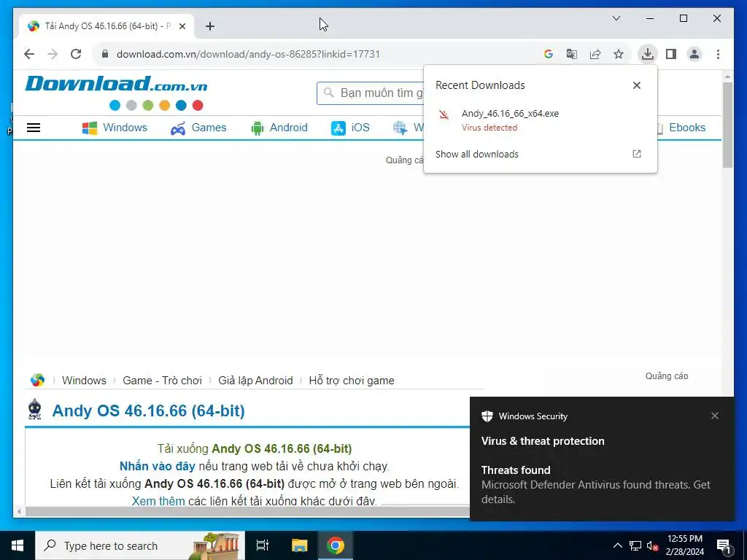Click the Chrome taskbar icon
This screenshot has width=747, height=560.
point(336,545)
